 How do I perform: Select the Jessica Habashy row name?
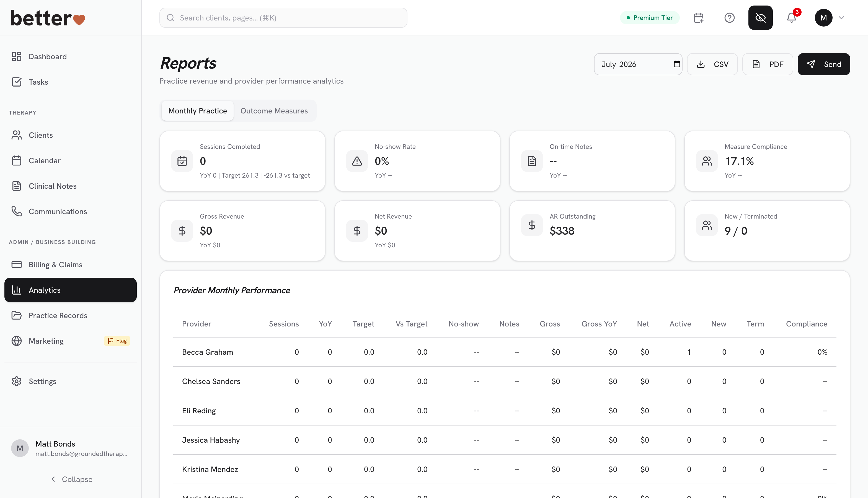[x=211, y=440]
